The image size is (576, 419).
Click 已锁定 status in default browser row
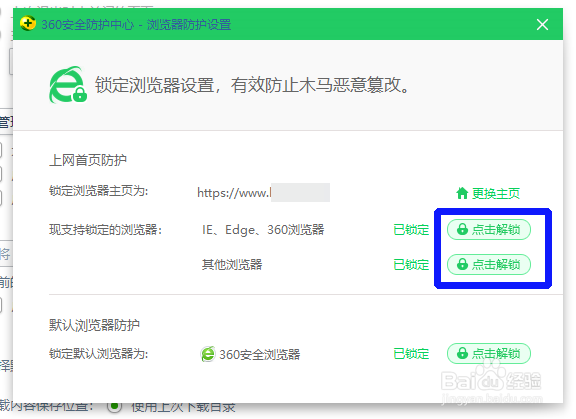click(x=411, y=354)
